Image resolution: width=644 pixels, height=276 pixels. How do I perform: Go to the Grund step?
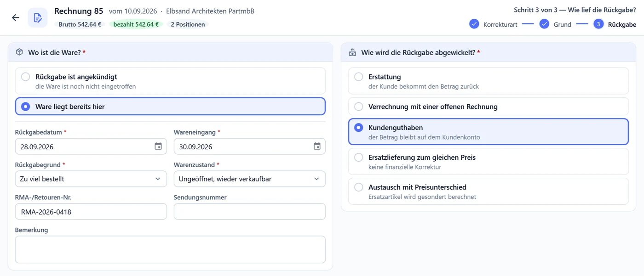coord(562,25)
